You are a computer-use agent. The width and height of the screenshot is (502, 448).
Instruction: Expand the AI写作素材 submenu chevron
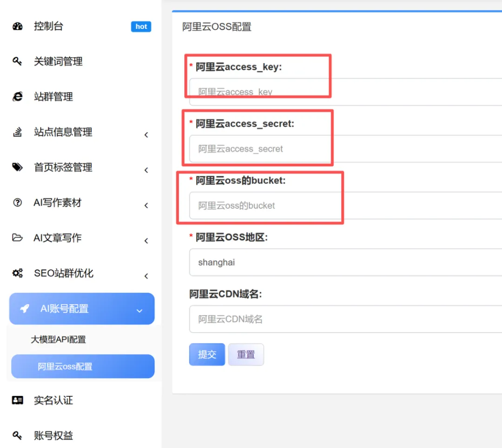pyautogui.click(x=146, y=205)
